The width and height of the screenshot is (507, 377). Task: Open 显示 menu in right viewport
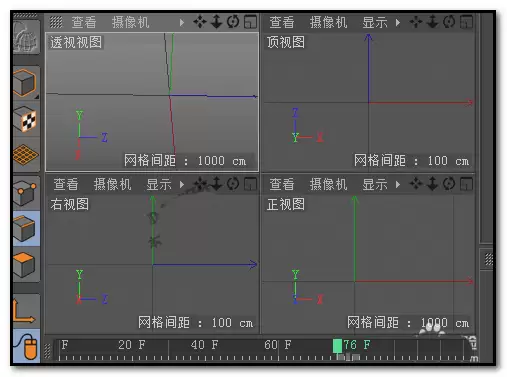click(159, 184)
